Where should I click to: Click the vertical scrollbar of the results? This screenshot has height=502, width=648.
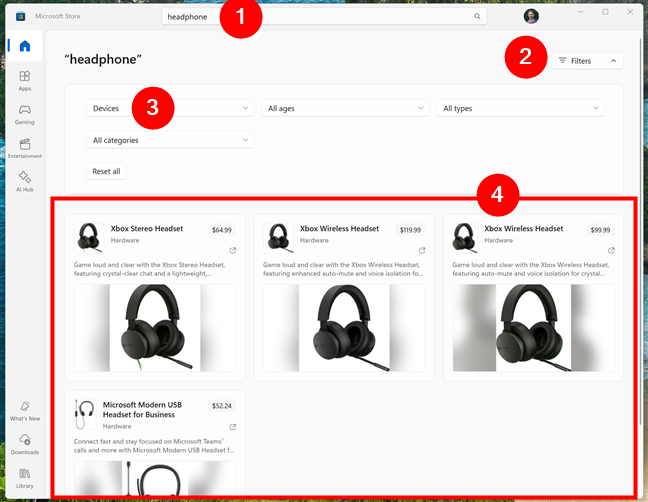click(641, 231)
